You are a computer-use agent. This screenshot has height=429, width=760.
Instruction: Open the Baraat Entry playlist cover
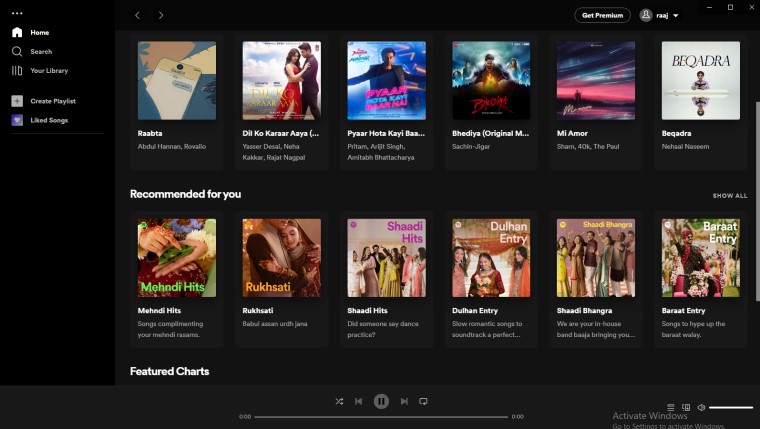click(x=701, y=258)
